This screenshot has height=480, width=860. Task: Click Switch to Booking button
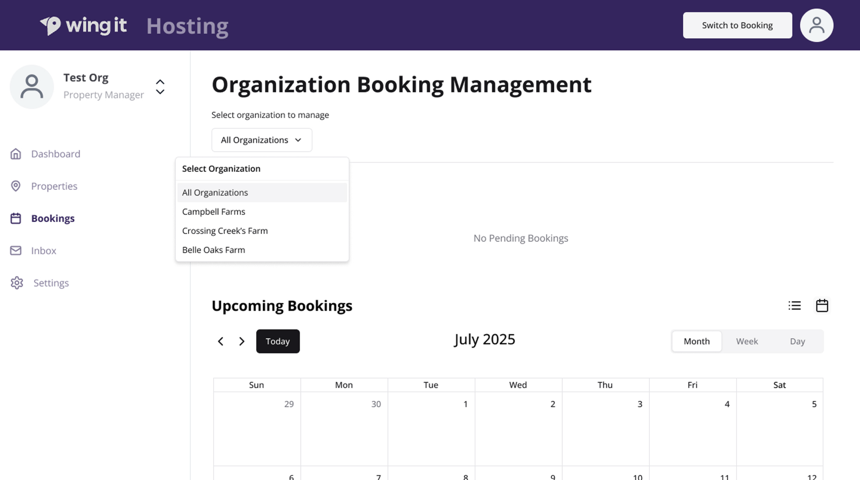click(737, 25)
